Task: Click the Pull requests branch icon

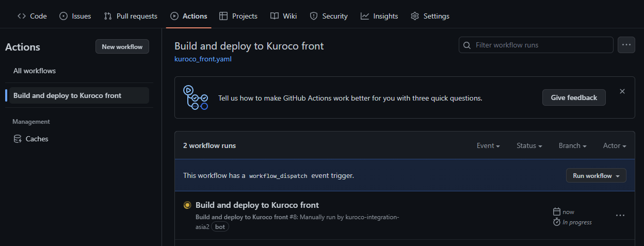Action: (108, 16)
